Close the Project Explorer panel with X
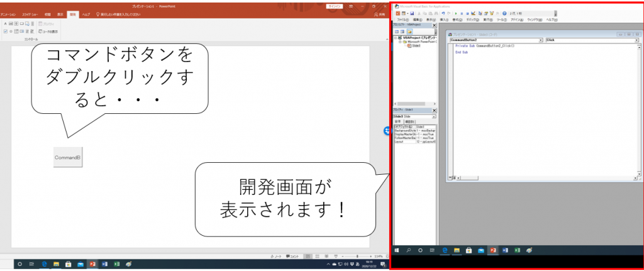 (434, 25)
